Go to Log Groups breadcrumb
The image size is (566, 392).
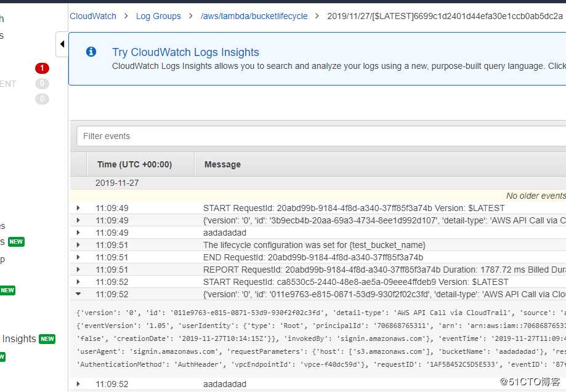158,16
